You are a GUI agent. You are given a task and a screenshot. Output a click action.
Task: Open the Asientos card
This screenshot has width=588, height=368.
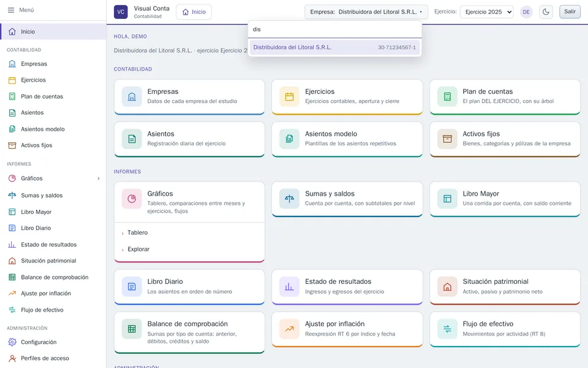click(189, 139)
